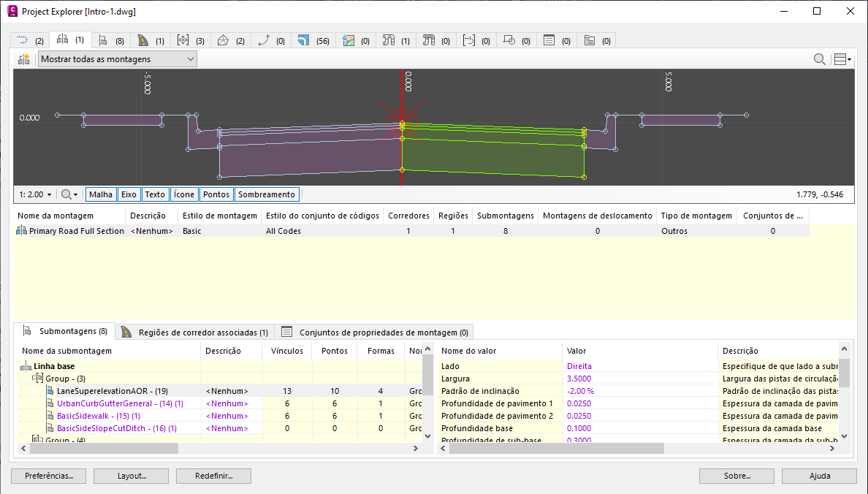Switch to the Subassemblies tab showing (8)
The image size is (868, 494).
(110, 41)
